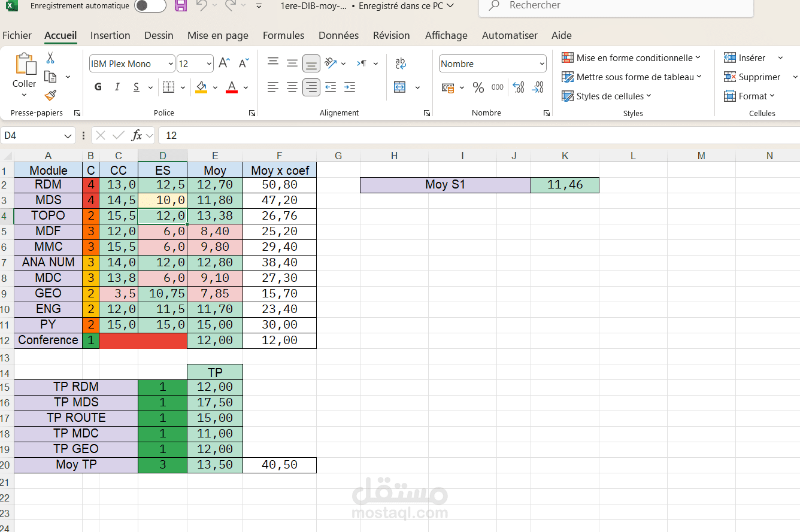Viewport: 800px width, 532px height.
Task: Open Mettre sous forme de tableau dropdown
Action: click(632, 77)
